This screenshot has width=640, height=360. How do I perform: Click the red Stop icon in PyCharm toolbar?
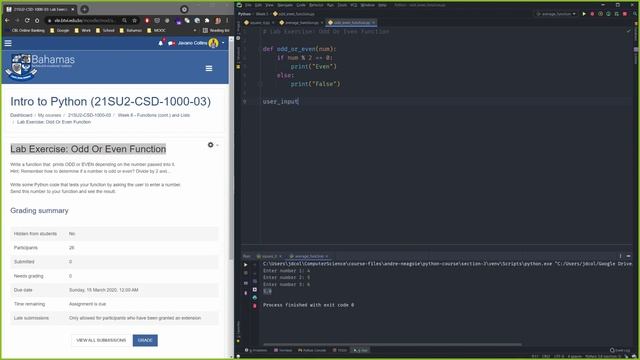tap(624, 13)
